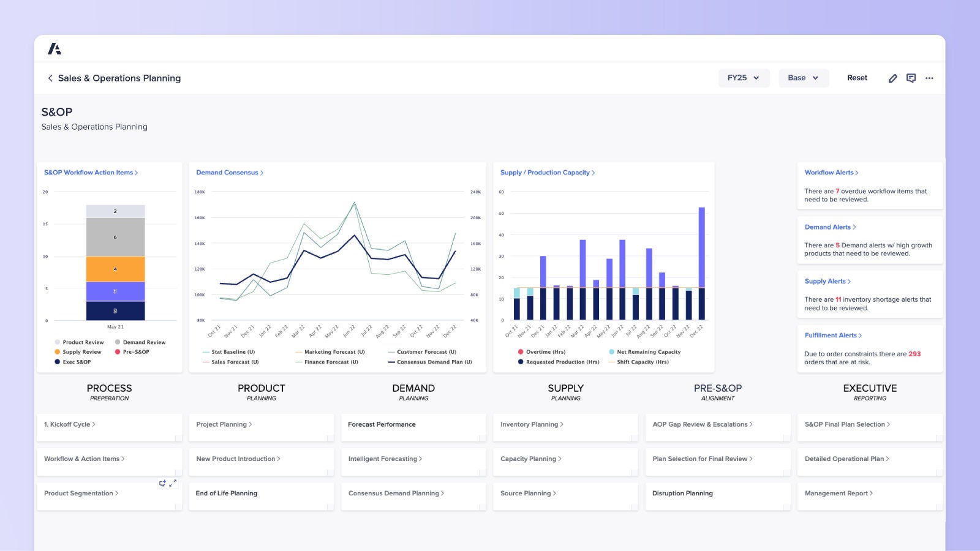The width and height of the screenshot is (980, 551).
Task: Select the pencil edit icon in the toolbar
Action: point(893,78)
